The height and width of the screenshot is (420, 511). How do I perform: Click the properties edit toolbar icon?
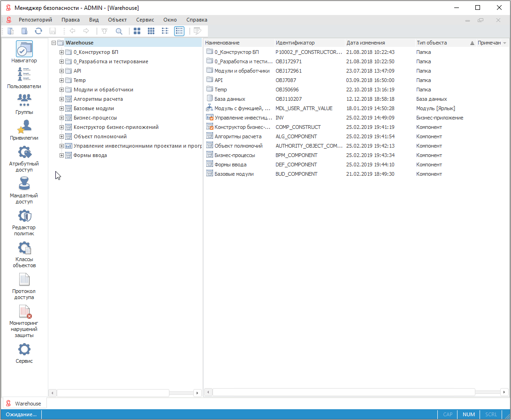point(197,31)
